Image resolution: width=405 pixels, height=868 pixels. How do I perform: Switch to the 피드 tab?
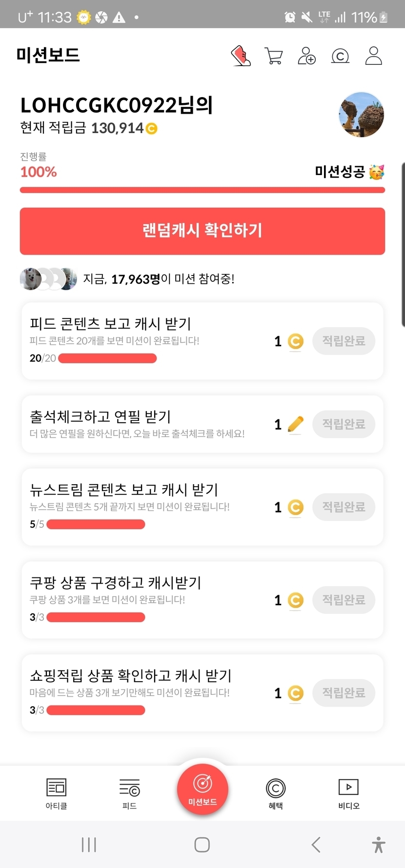coord(129,793)
